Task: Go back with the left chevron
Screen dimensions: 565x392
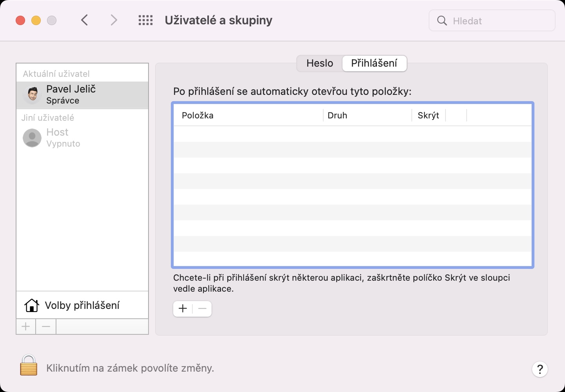Action: pos(85,20)
